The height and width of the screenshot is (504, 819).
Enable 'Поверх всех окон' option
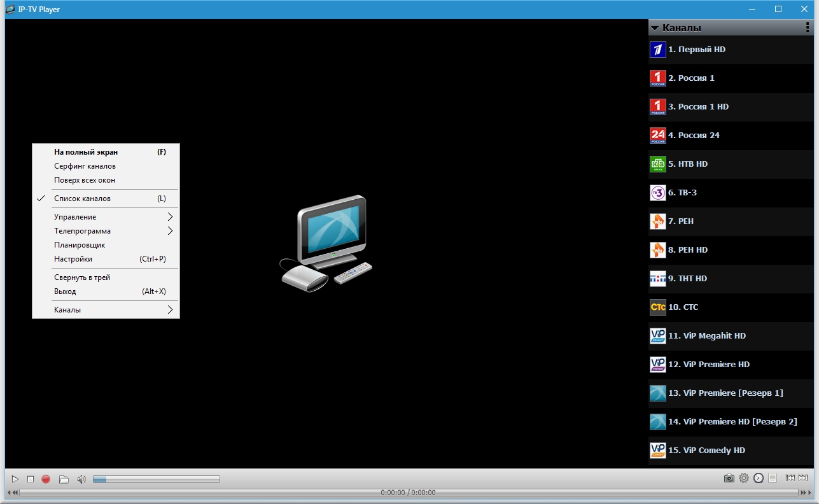point(85,180)
